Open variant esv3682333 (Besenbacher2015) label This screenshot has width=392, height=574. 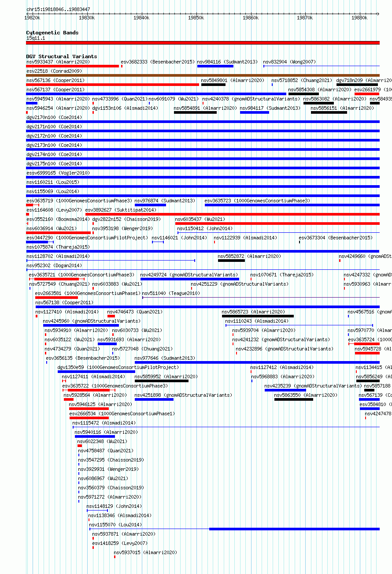coord(158,62)
